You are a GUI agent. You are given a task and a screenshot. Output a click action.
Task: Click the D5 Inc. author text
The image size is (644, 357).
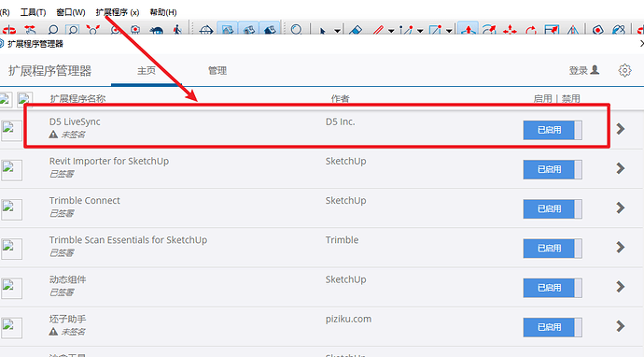[x=340, y=121]
